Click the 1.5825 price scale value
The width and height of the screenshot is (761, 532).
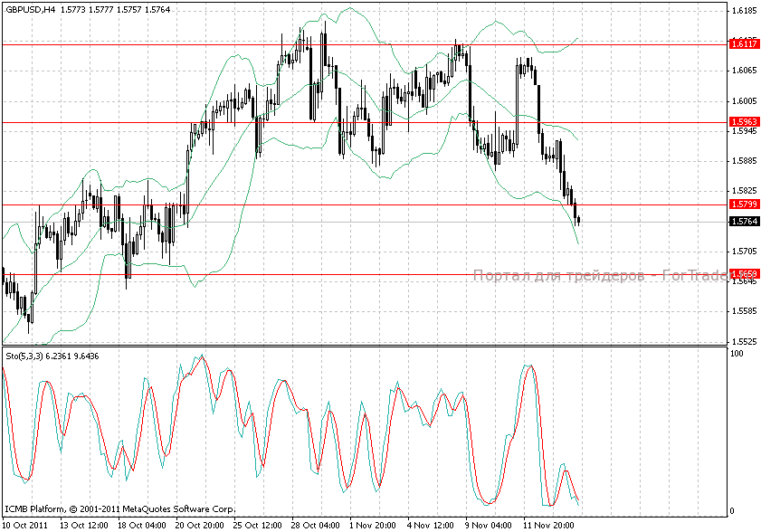click(x=745, y=191)
